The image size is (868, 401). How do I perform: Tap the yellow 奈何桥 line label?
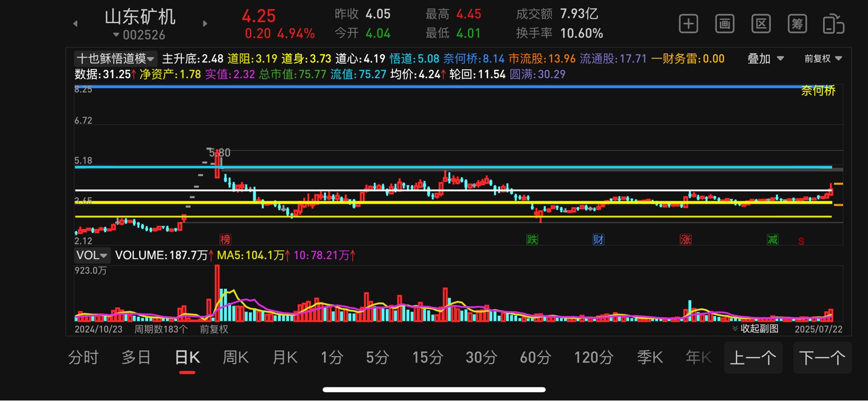818,91
